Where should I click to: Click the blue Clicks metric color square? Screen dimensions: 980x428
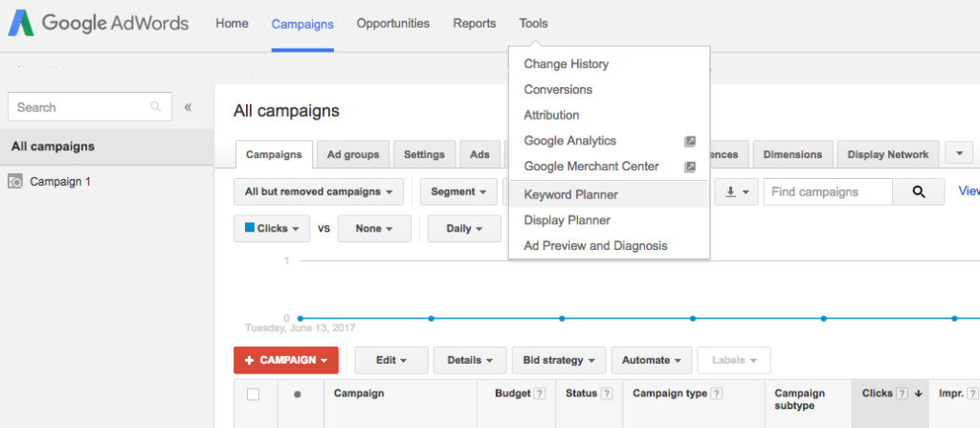click(250, 228)
